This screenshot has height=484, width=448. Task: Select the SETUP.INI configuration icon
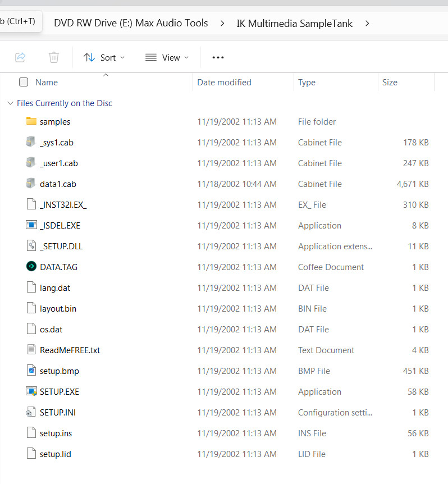point(30,412)
